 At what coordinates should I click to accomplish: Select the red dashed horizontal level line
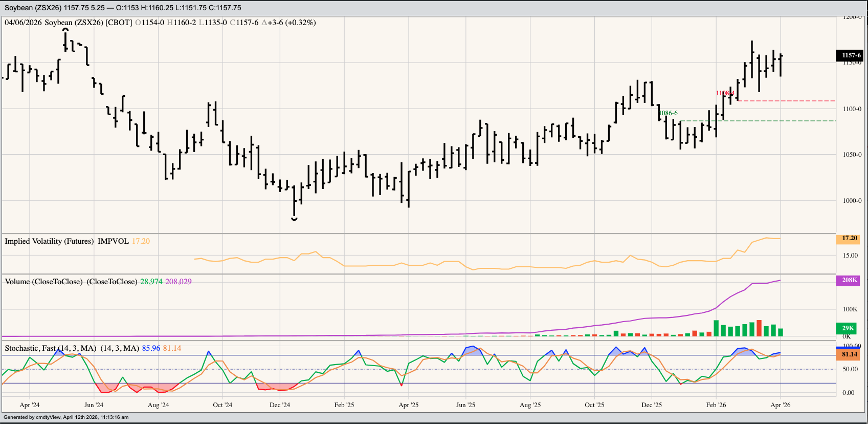coord(788,101)
